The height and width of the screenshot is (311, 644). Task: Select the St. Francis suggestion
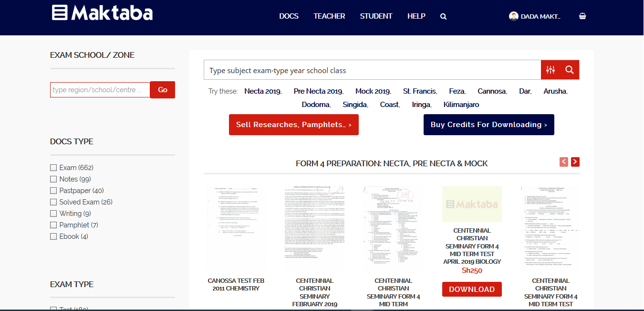click(x=420, y=91)
